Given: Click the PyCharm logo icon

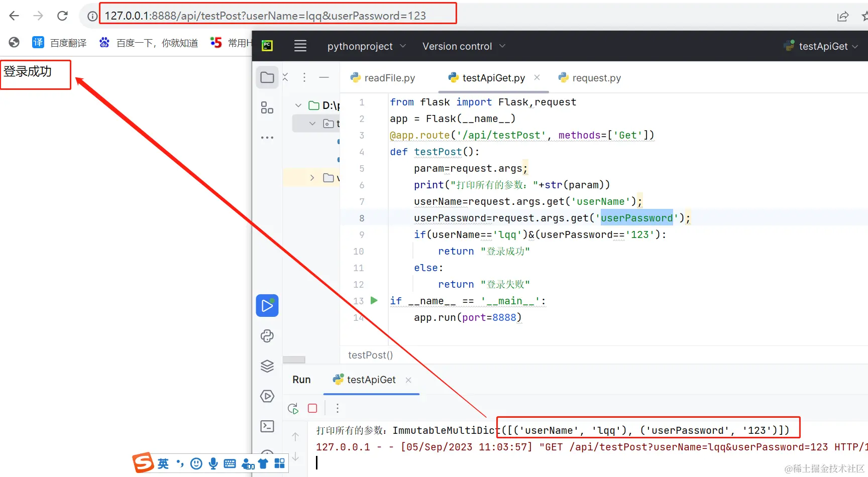Looking at the screenshot, I should click(x=267, y=46).
